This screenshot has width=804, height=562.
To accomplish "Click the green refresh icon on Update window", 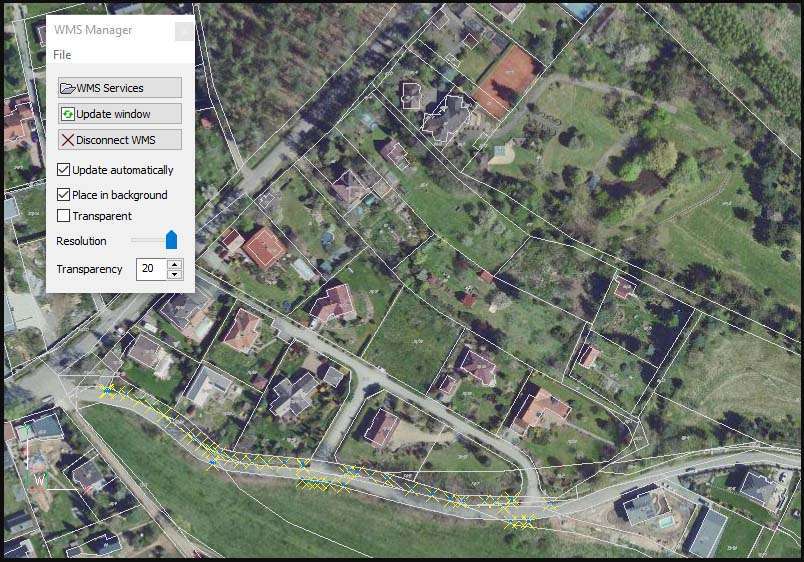I will tap(68, 114).
